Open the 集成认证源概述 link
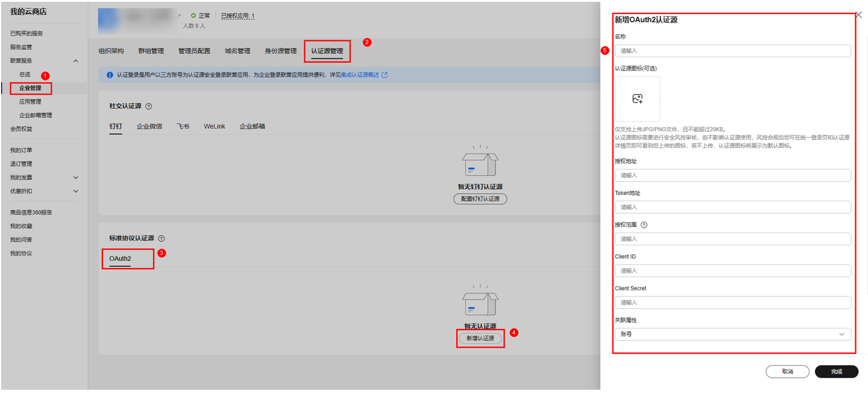868x394 pixels. click(360, 75)
